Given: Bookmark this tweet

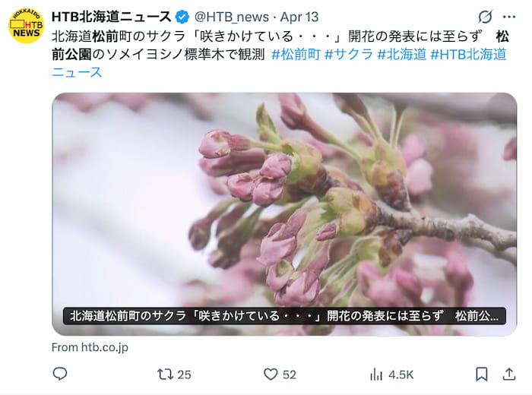Looking at the screenshot, I should pos(482,374).
